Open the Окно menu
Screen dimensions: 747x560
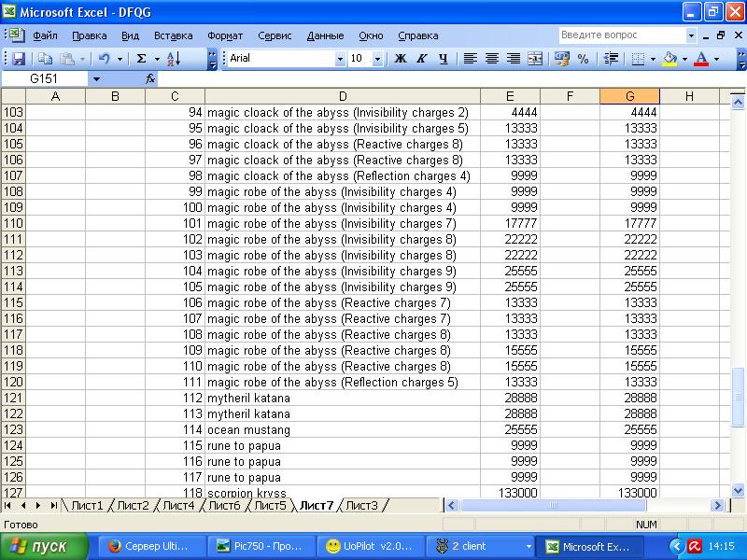click(371, 35)
